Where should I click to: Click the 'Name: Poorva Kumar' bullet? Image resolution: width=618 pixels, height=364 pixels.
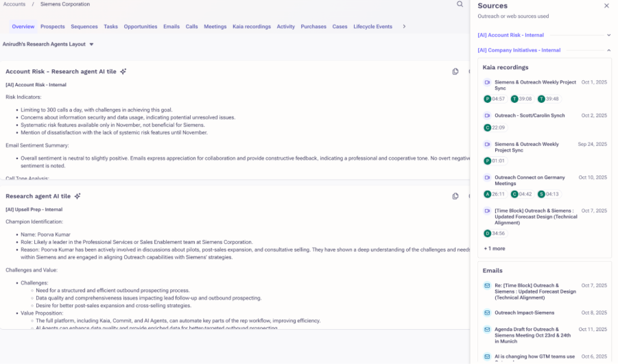45,234
